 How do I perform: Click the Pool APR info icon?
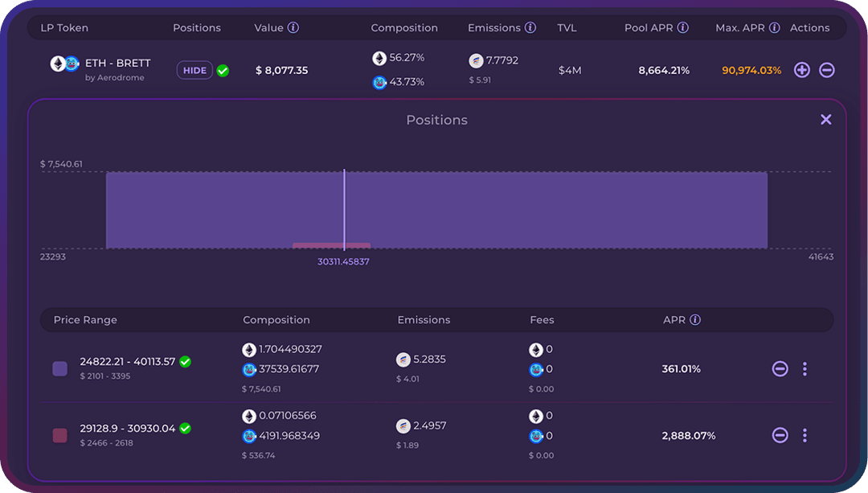coord(682,27)
